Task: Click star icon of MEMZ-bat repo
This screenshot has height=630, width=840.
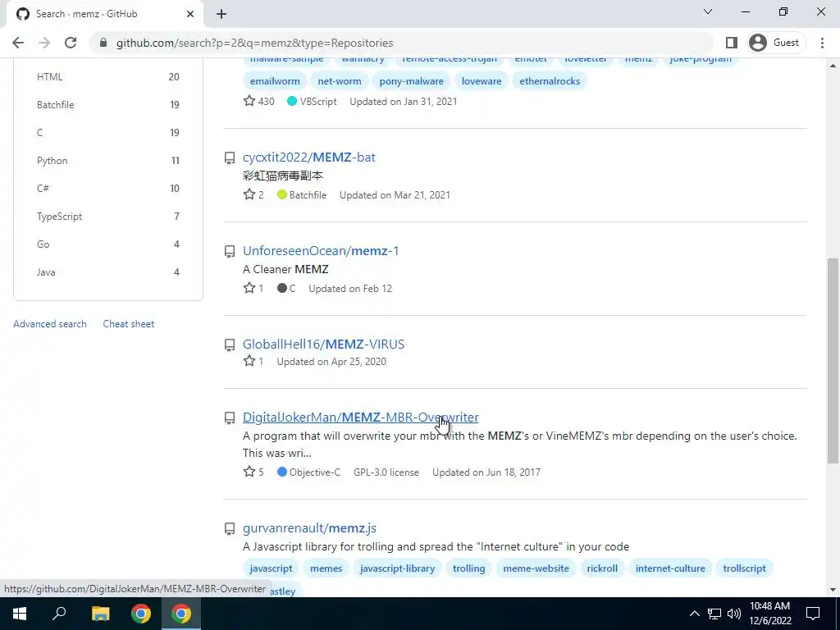Action: click(249, 194)
